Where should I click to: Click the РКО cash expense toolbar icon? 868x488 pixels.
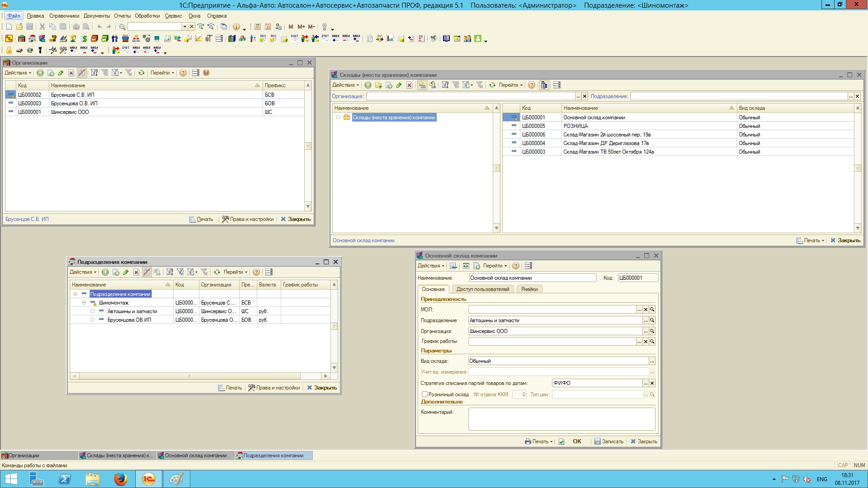tap(274, 39)
